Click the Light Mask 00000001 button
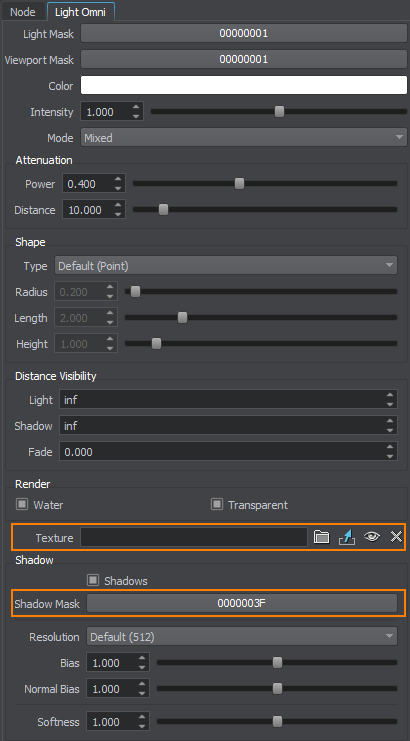This screenshot has height=741, width=410. point(244,34)
